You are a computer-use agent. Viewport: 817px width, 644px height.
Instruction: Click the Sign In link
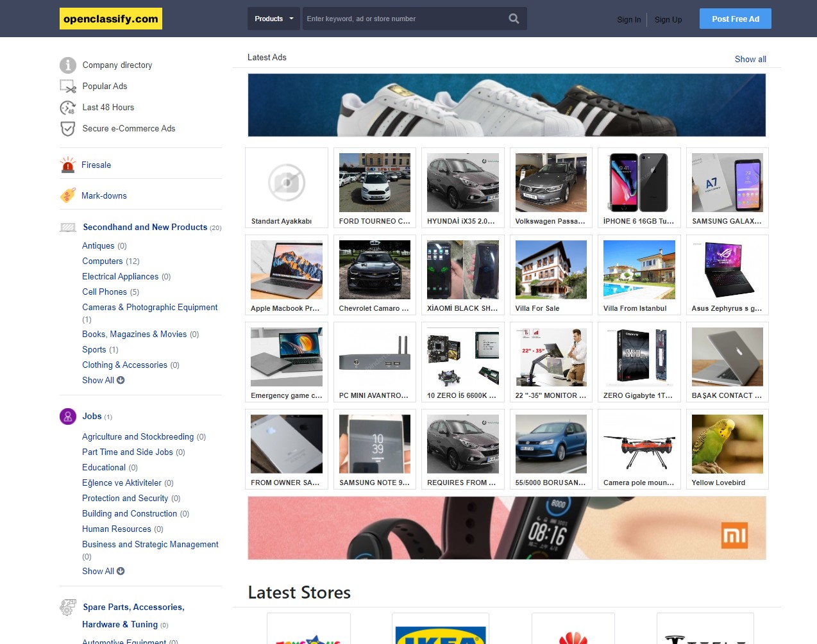[628, 20]
